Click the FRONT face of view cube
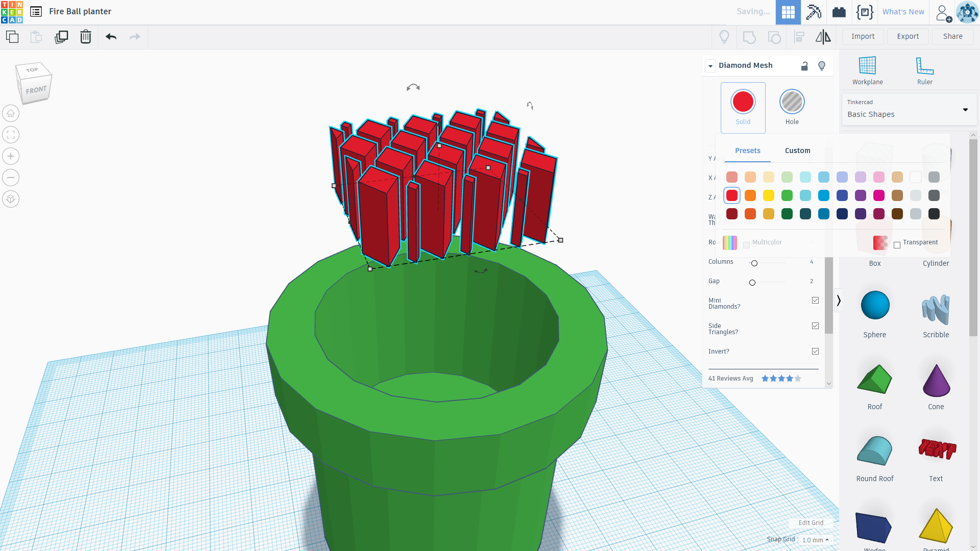This screenshot has height=551, width=980. 36,90
